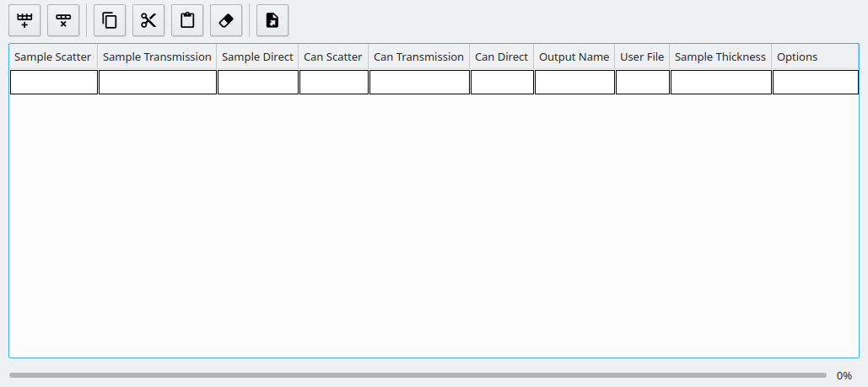
Task: Select the empty cell under Can Direct
Action: [x=502, y=82]
